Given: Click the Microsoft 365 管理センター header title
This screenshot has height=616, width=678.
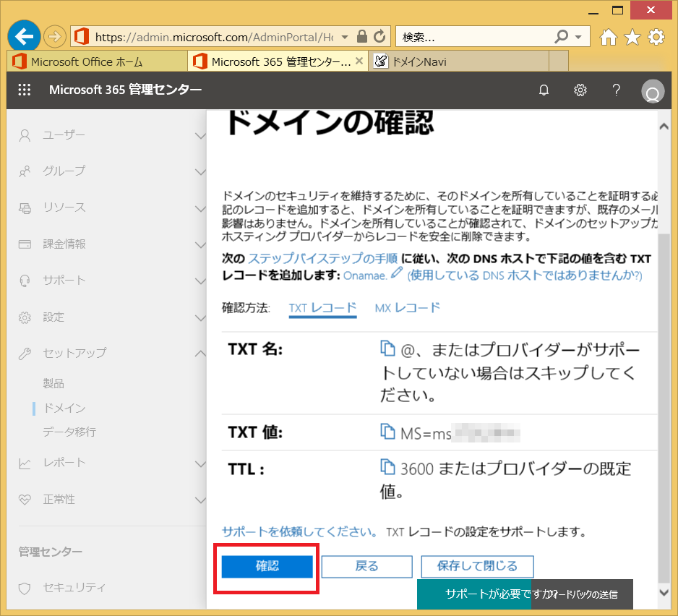Looking at the screenshot, I should pos(125,90).
